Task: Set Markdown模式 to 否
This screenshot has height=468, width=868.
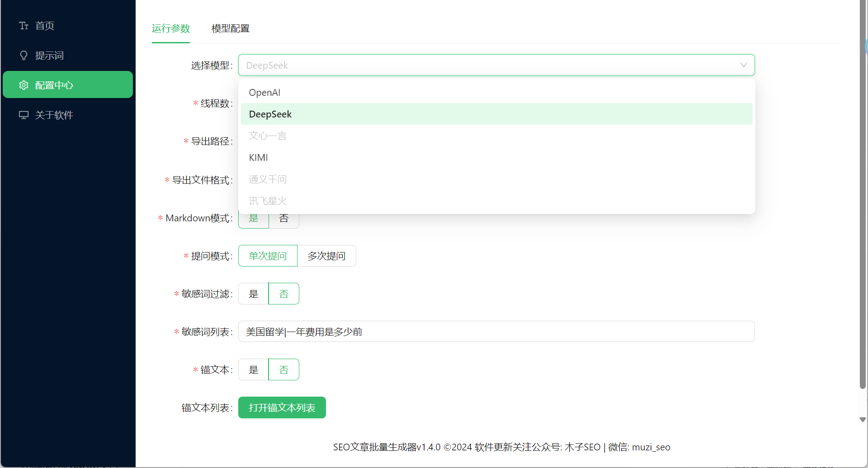Action: tap(284, 220)
